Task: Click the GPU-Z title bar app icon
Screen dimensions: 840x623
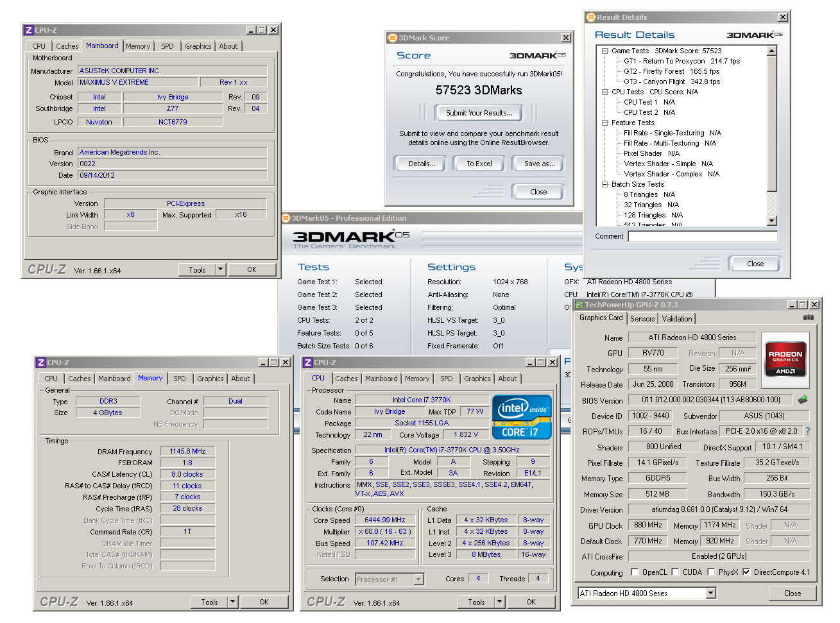Action: 579,305
